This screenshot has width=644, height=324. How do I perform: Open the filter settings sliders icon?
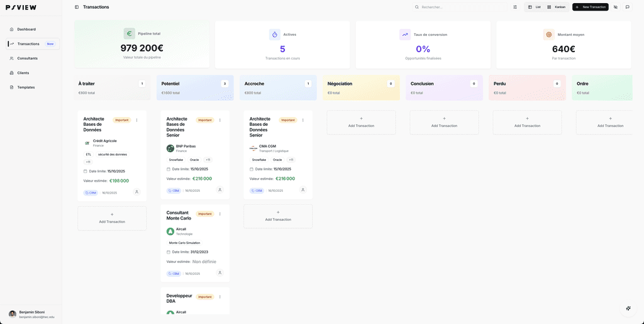[x=515, y=7]
